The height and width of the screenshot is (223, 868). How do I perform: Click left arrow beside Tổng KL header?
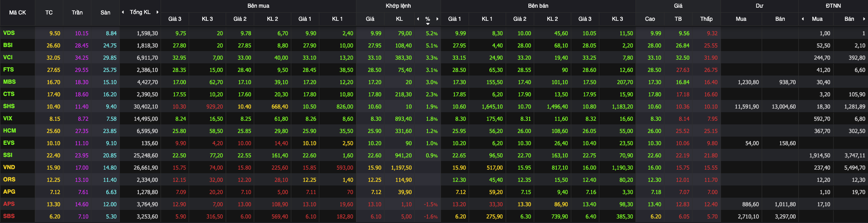coord(123,12)
